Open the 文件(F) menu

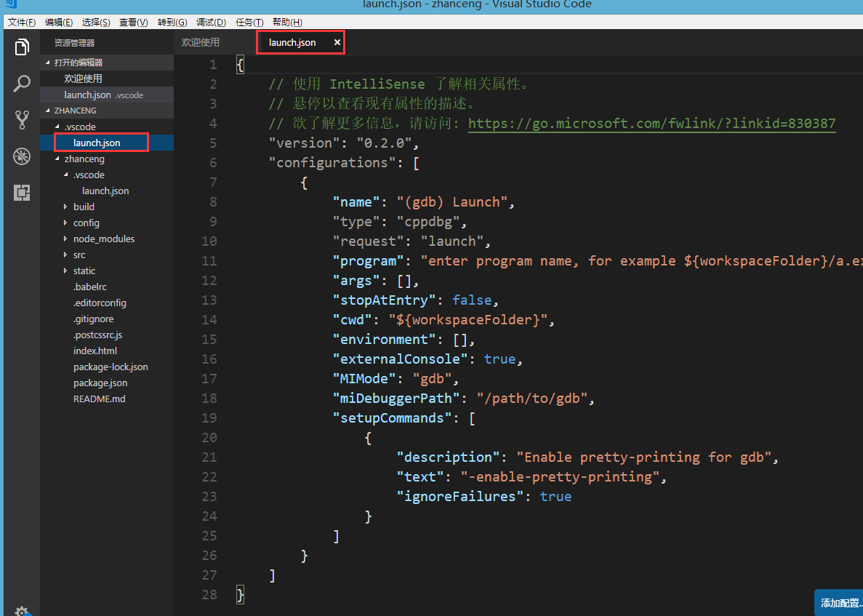coord(22,22)
